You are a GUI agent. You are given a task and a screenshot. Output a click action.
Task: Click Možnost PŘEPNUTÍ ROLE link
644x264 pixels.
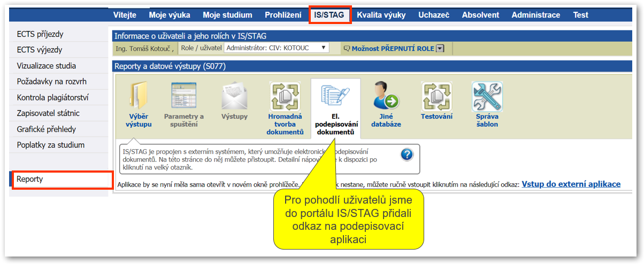coord(393,49)
